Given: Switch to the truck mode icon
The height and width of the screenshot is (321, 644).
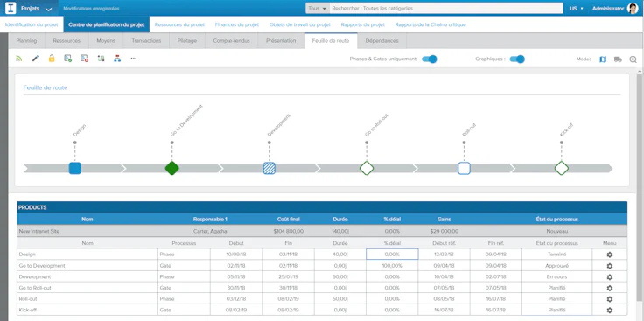Looking at the screenshot, I should [x=618, y=59].
